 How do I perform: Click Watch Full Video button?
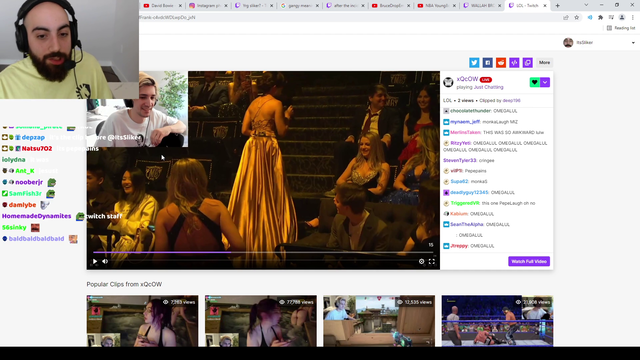(529, 261)
